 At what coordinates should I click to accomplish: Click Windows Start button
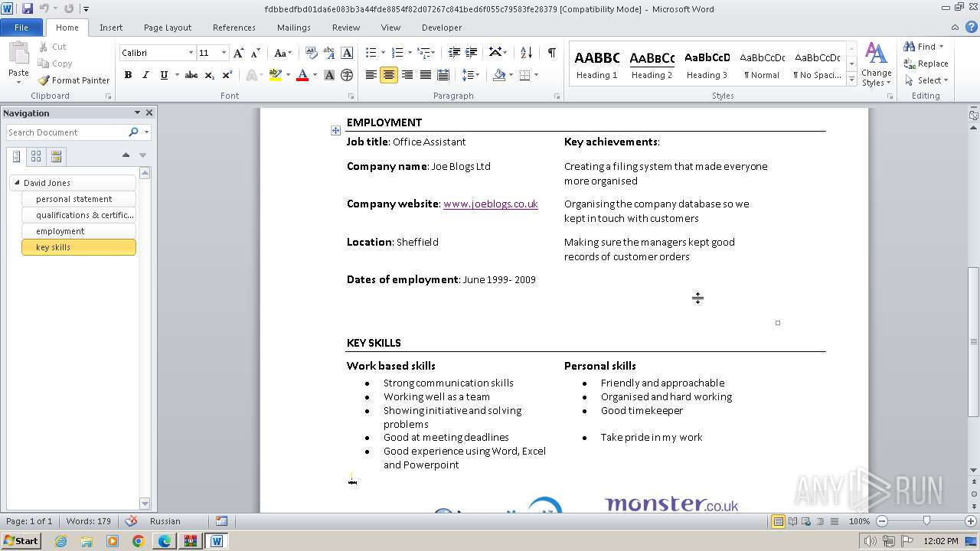pyautogui.click(x=21, y=540)
